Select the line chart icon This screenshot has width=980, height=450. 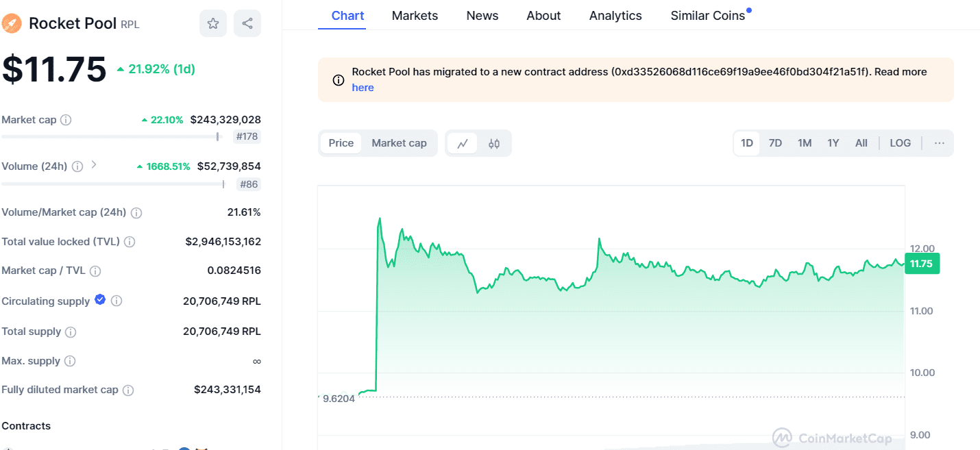click(x=462, y=143)
